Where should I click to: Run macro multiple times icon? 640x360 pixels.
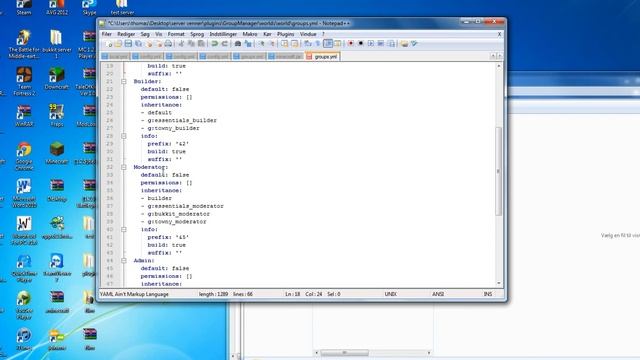(x=380, y=44)
